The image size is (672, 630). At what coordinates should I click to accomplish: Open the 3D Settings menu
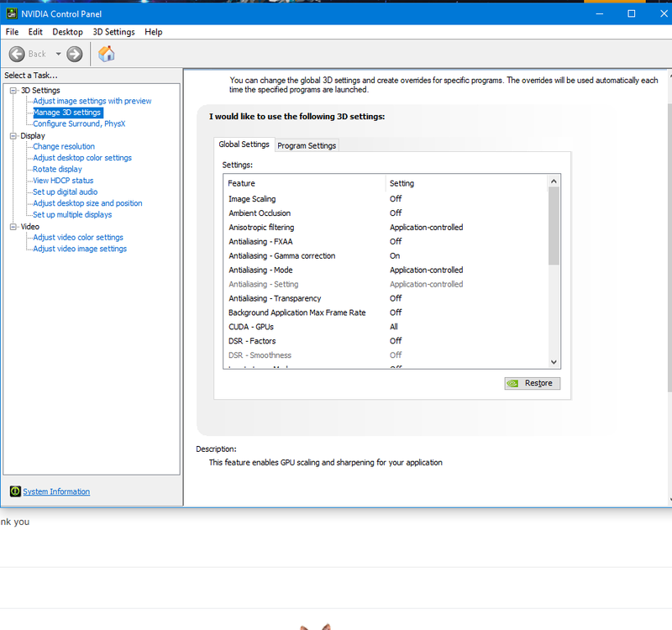click(x=113, y=32)
